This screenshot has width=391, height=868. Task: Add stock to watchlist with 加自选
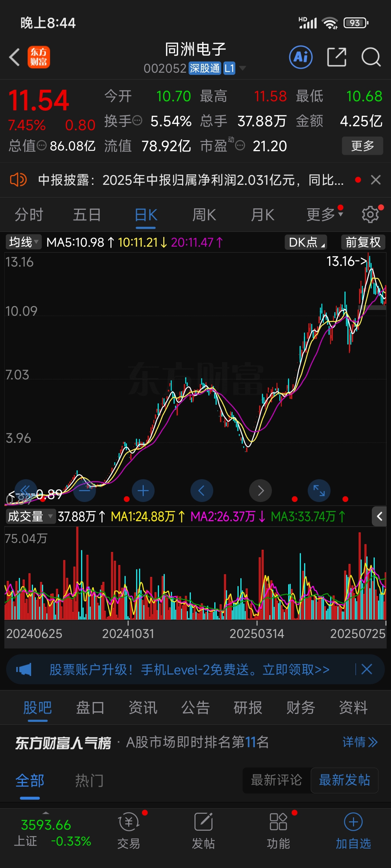pos(353,831)
